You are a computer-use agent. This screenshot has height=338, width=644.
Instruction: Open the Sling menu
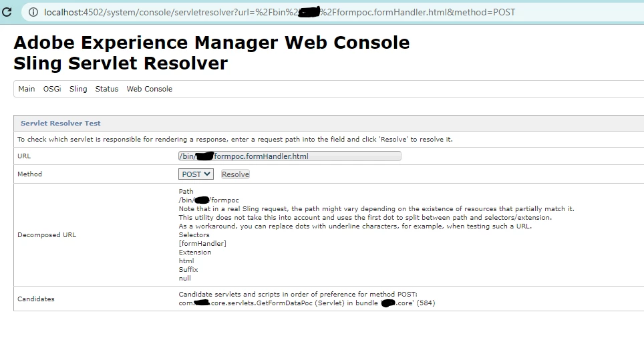tap(78, 89)
